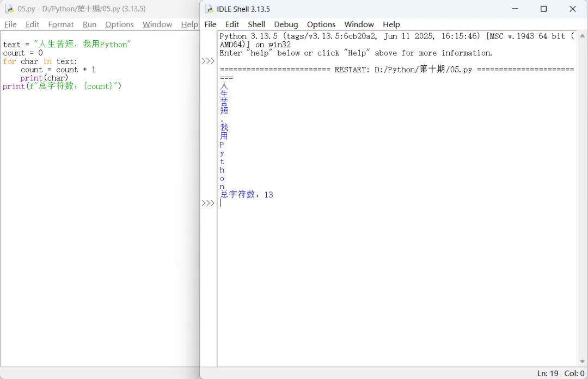Click the 05.py editor window title
This screenshot has width=588, height=379.
pyautogui.click(x=81, y=9)
